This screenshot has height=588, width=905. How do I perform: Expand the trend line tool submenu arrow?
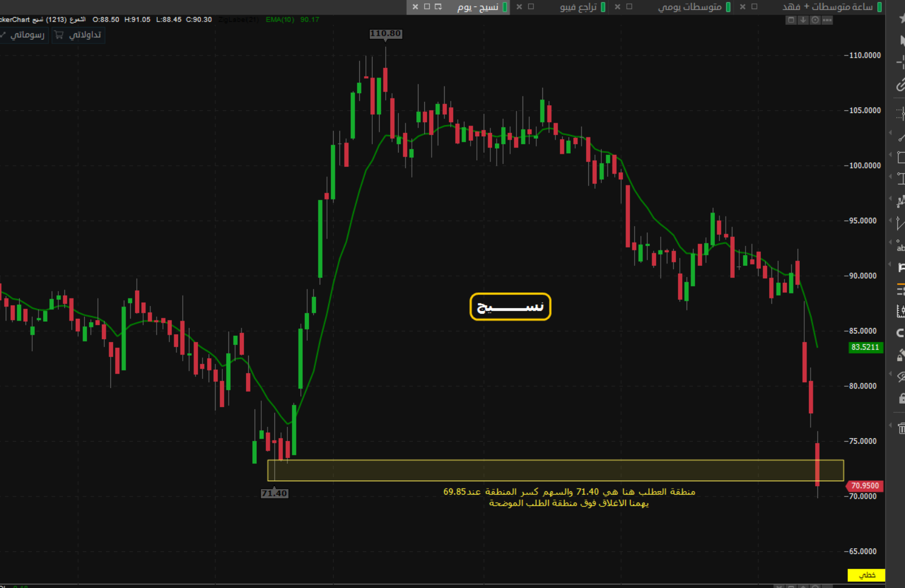point(890,133)
